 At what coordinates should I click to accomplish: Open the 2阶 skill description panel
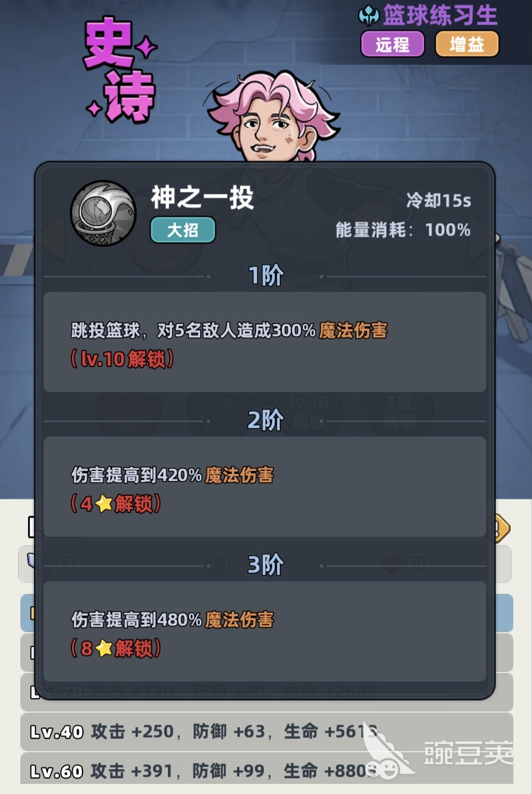(265, 486)
